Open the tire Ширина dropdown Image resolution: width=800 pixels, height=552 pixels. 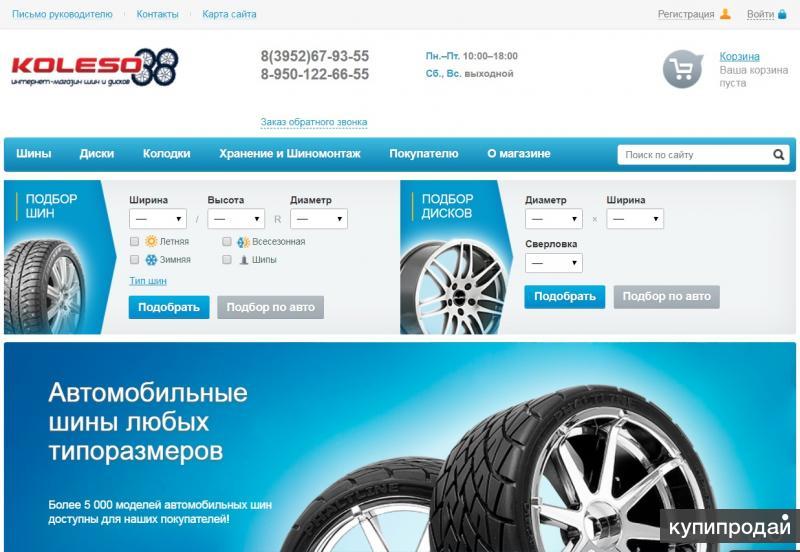pos(158,219)
